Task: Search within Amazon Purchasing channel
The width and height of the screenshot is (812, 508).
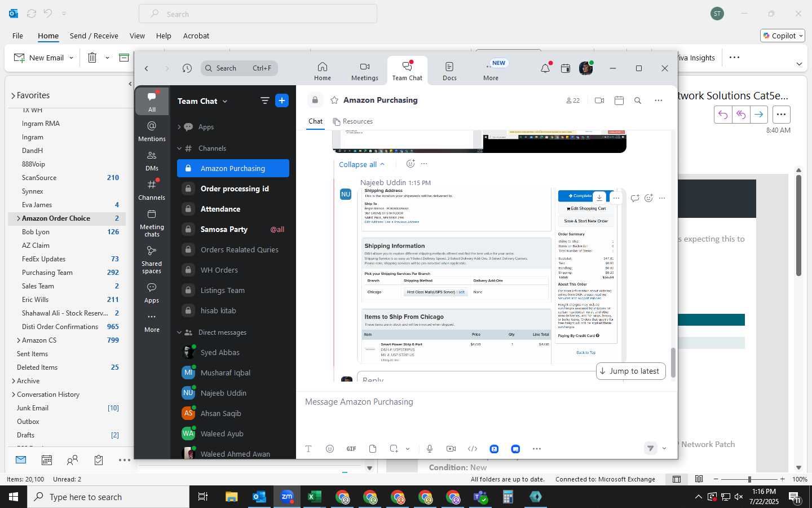Action: click(638, 100)
